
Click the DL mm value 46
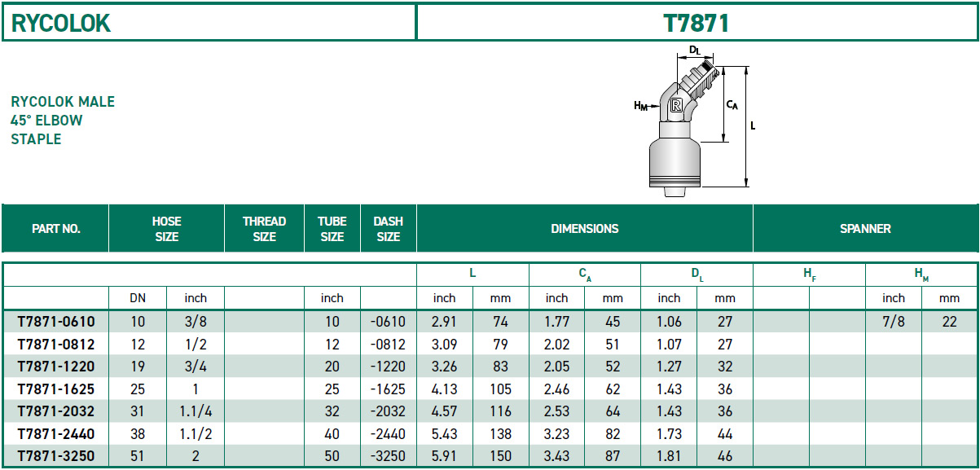point(725,456)
